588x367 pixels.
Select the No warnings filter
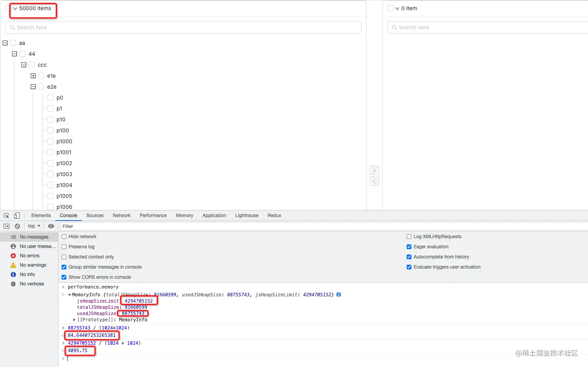click(x=29, y=265)
